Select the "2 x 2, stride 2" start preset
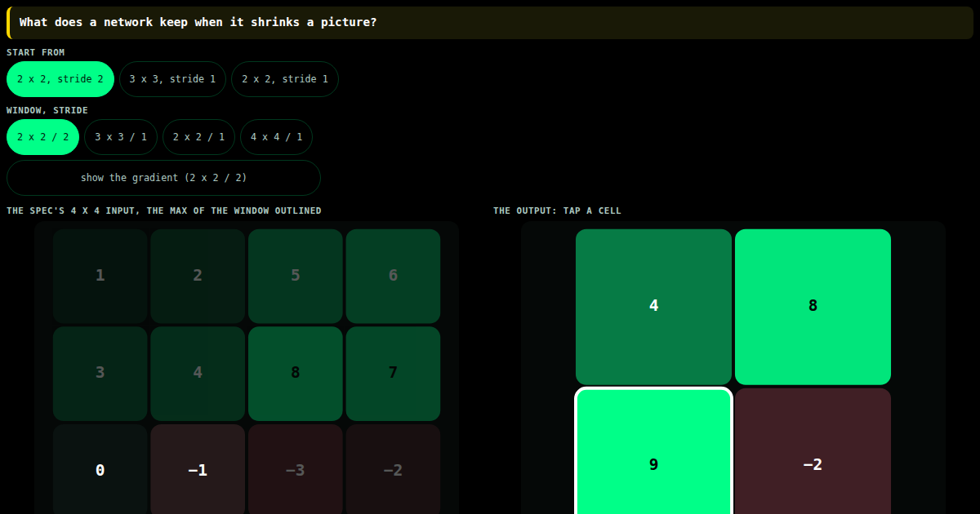The height and width of the screenshot is (514, 980). 60,79
